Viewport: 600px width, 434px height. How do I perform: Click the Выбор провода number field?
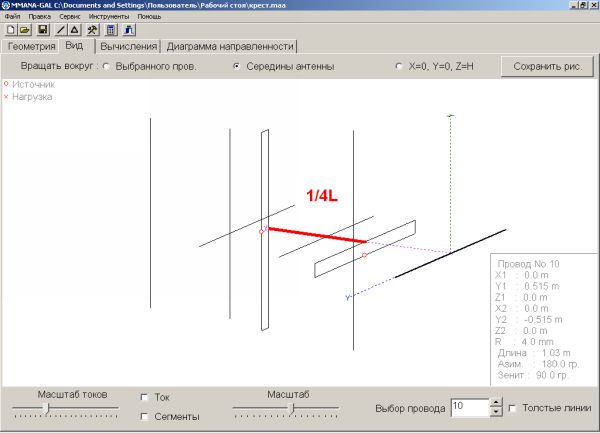click(469, 407)
